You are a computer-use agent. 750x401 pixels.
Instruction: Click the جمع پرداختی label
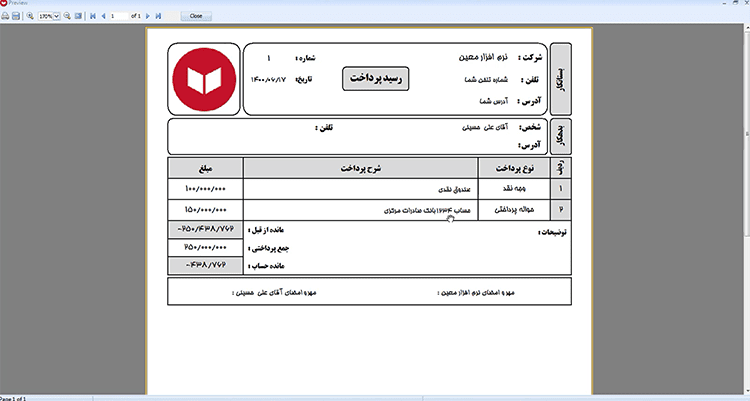tap(268, 248)
